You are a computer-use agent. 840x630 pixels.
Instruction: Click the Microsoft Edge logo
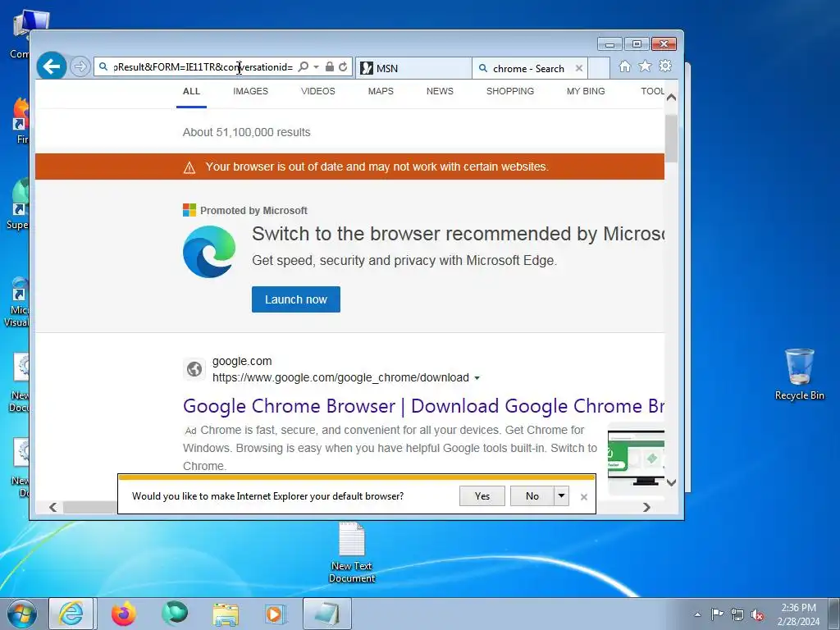(x=209, y=251)
